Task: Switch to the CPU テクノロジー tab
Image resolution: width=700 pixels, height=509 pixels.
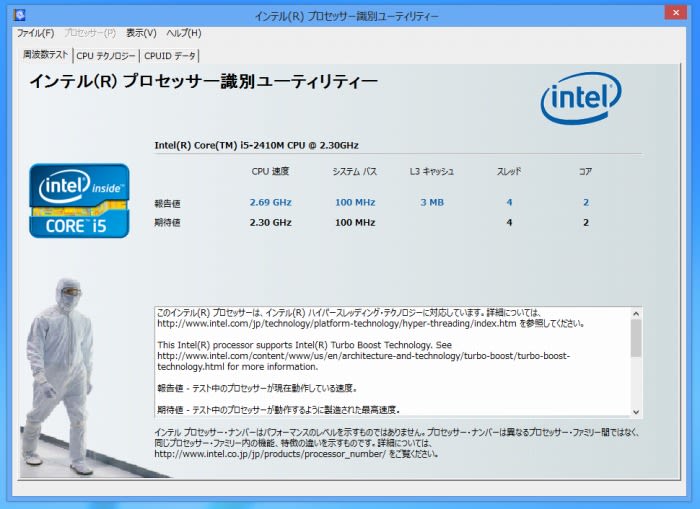Action: (x=107, y=56)
